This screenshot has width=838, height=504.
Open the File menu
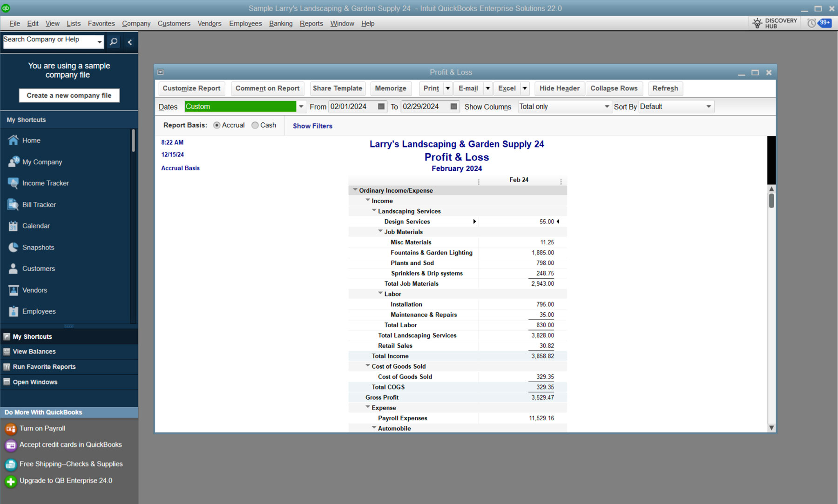pyautogui.click(x=15, y=23)
